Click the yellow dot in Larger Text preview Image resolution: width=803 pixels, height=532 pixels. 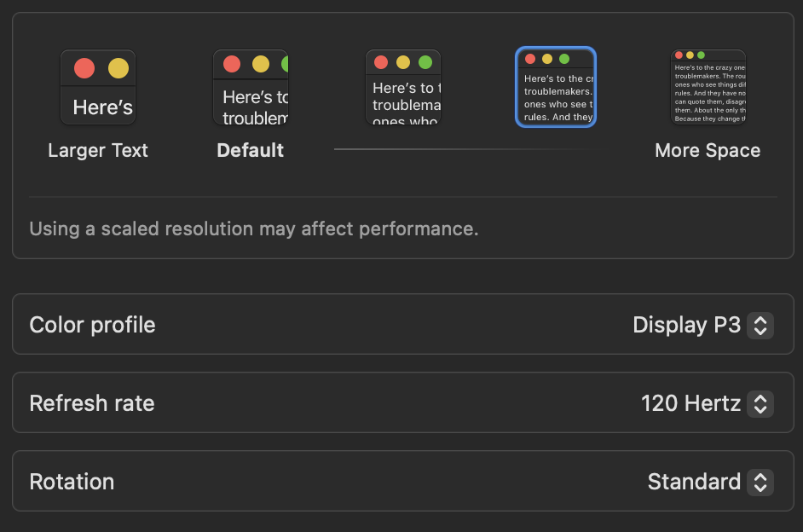[x=118, y=68]
